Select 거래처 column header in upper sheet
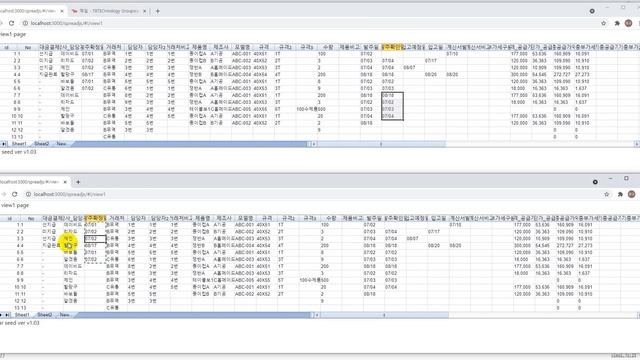 pos(113,47)
